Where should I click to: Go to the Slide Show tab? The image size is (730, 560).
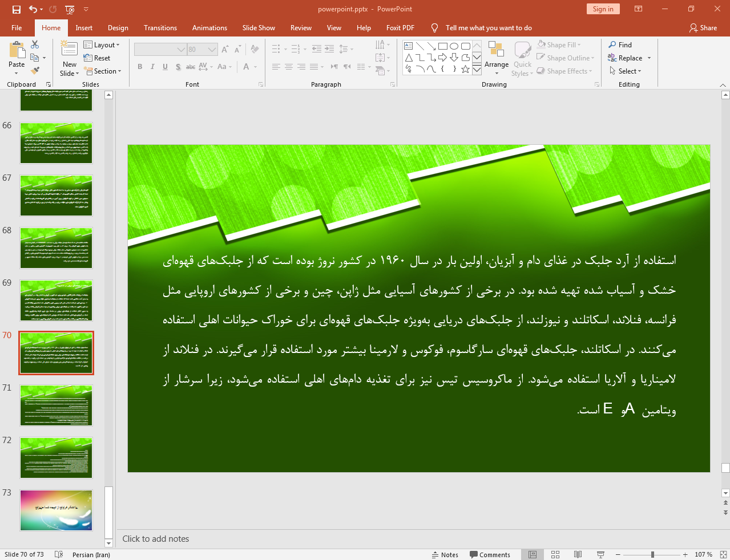[259, 28]
